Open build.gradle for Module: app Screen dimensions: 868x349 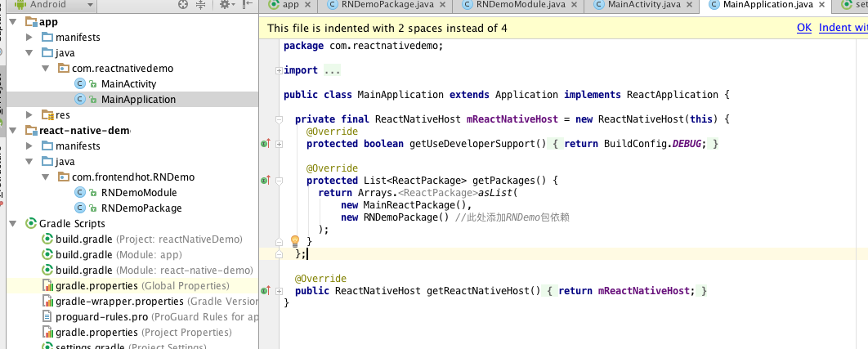83,255
